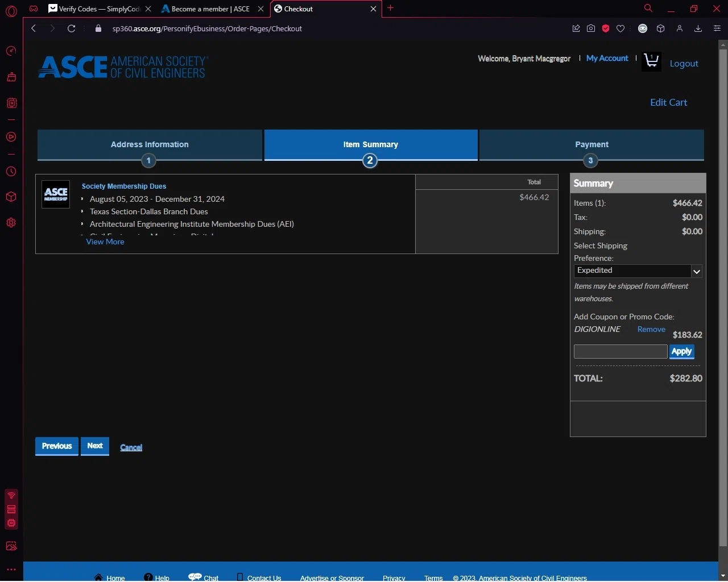This screenshot has width=728, height=582.
Task: Click the shopping cart icon
Action: 652,61
